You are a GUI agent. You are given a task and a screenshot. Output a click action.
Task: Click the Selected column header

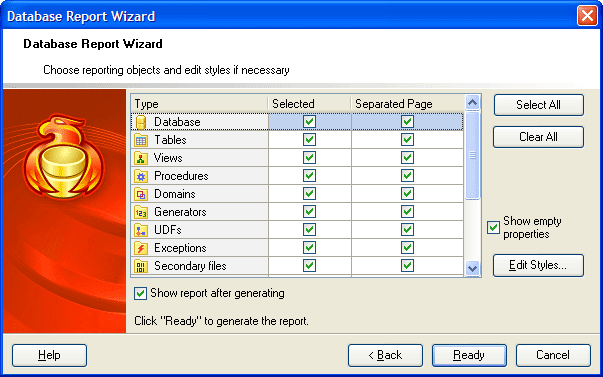pyautogui.click(x=309, y=104)
